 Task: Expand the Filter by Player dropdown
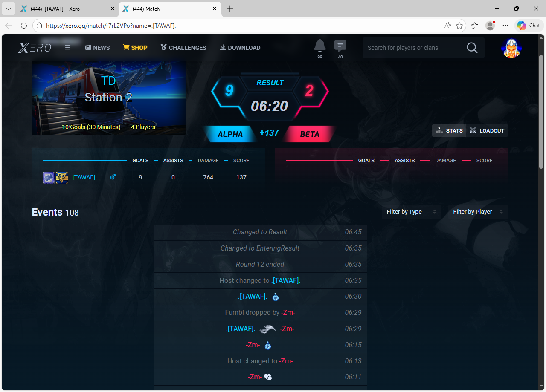click(478, 212)
